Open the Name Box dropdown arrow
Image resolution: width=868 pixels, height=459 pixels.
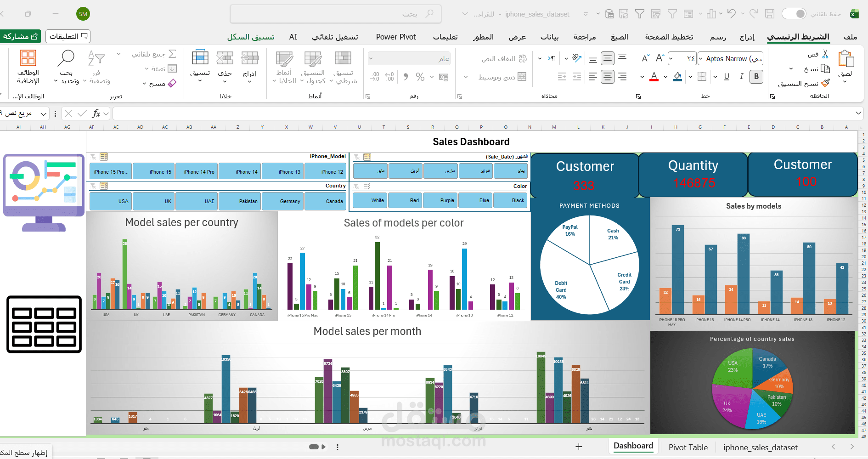pyautogui.click(x=43, y=113)
